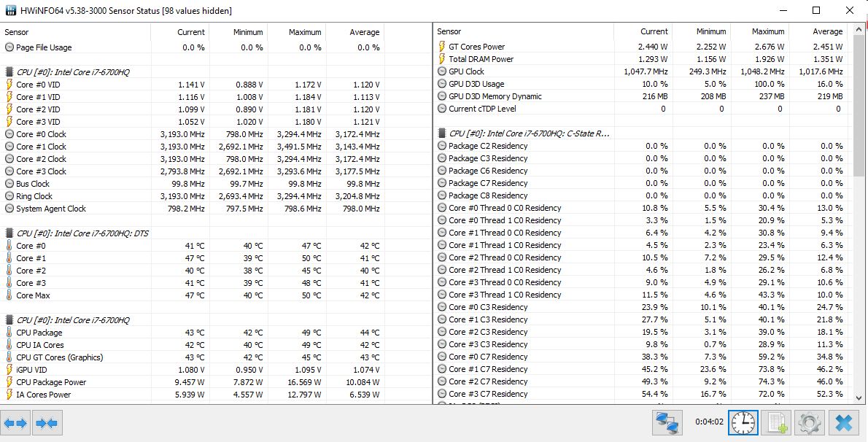The width and height of the screenshot is (868, 442).
Task: Select the Core #0 VID lightning icon
Action: click(9, 85)
